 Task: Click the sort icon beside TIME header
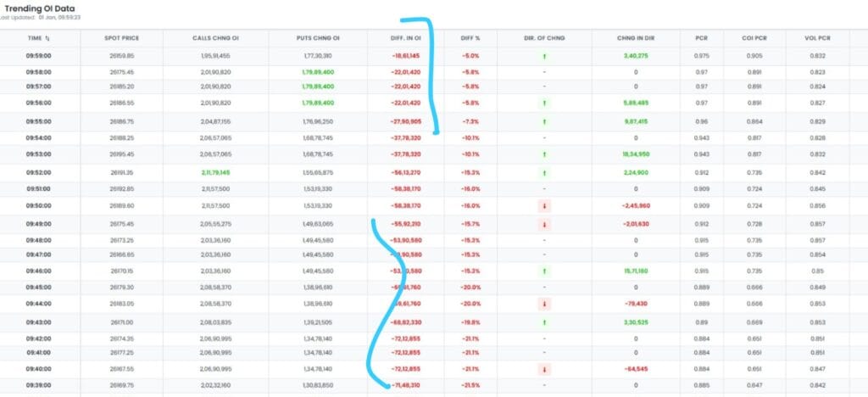[x=47, y=38]
